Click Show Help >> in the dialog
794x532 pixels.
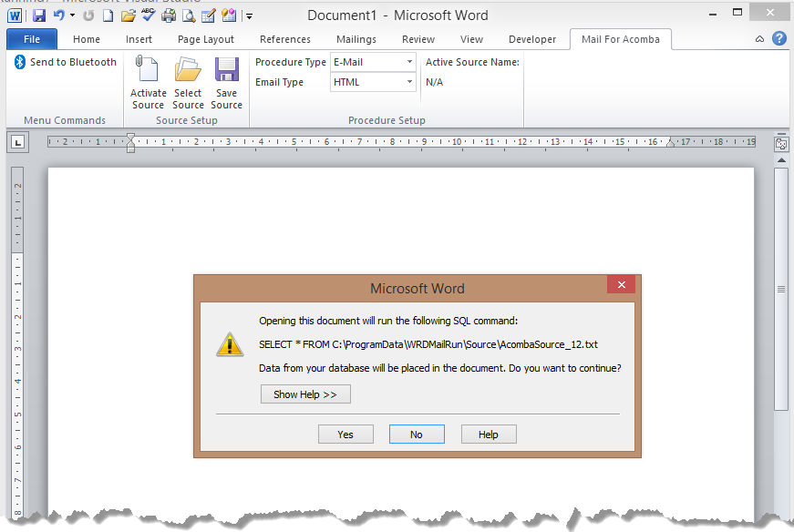click(305, 394)
